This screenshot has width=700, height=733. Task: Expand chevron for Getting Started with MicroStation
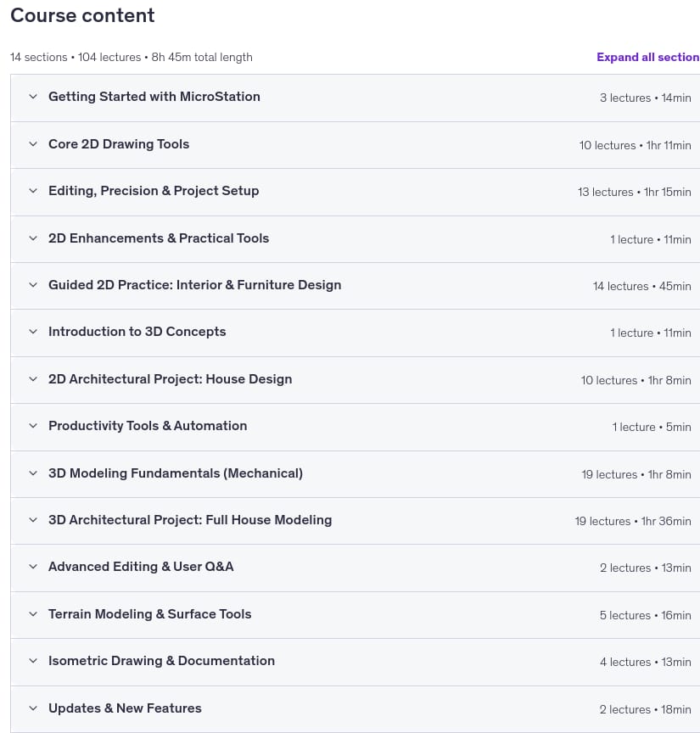[x=33, y=97]
